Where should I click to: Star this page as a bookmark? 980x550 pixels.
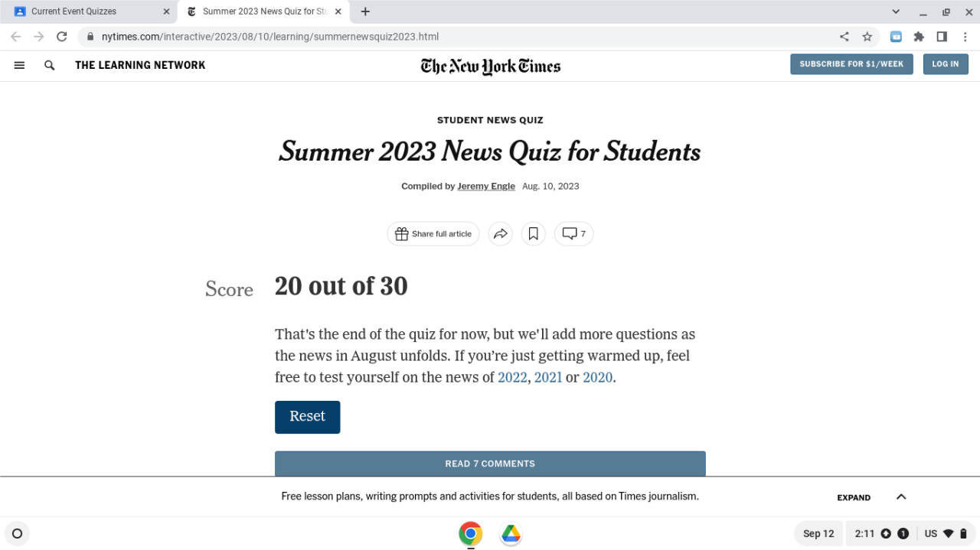click(867, 37)
